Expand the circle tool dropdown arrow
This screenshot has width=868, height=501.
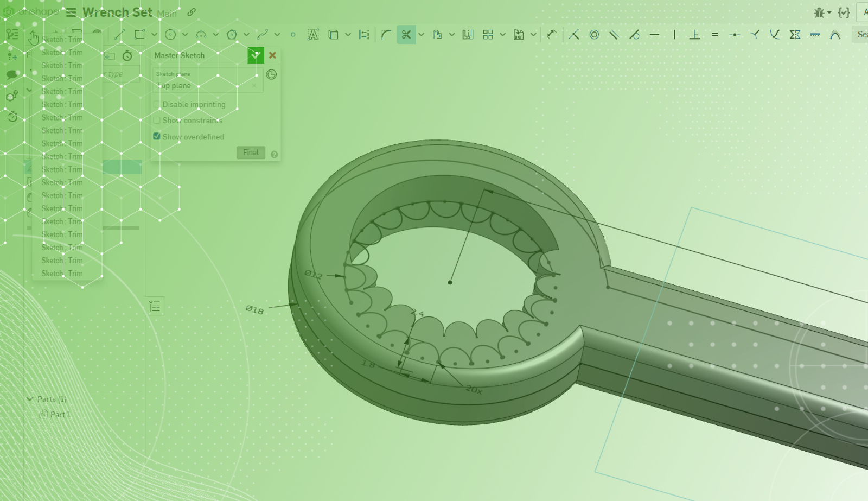pyautogui.click(x=185, y=35)
